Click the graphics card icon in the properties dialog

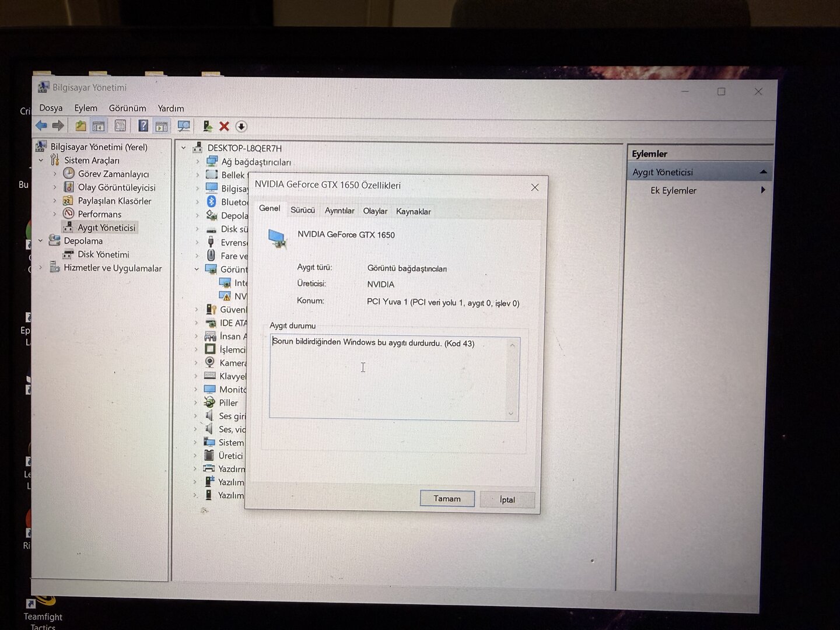coord(277,238)
